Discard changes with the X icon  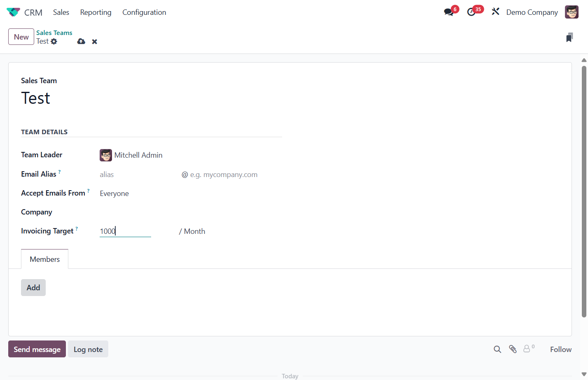(x=95, y=42)
